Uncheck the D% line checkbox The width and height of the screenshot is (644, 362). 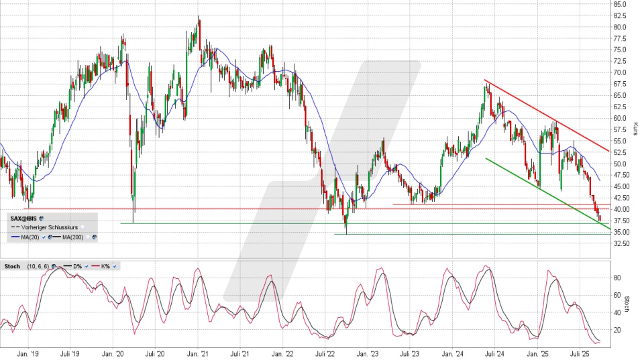point(87,266)
